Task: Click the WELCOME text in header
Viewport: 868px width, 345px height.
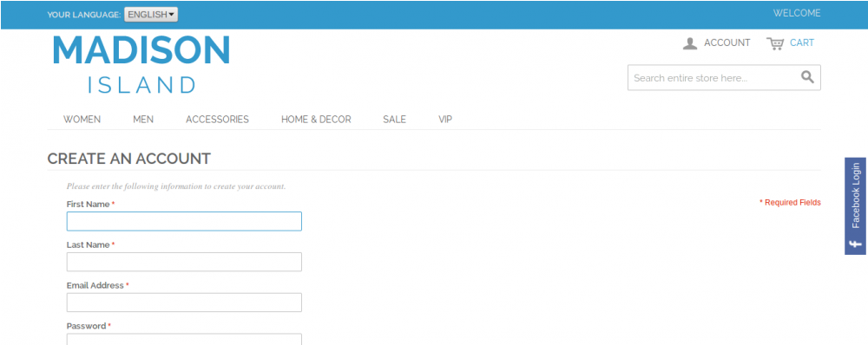Action: pos(797,13)
